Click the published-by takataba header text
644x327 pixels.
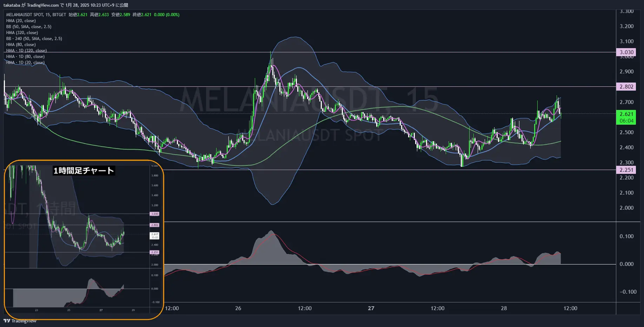point(66,5)
